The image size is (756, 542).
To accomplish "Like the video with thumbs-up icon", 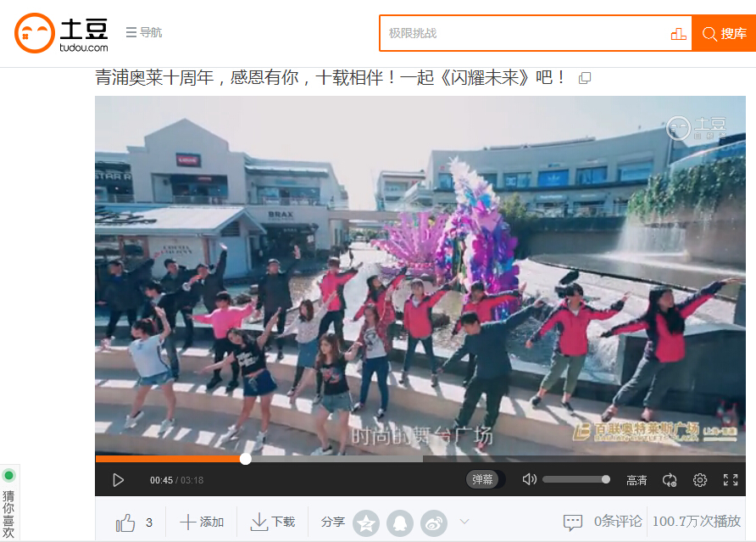I will (x=125, y=522).
